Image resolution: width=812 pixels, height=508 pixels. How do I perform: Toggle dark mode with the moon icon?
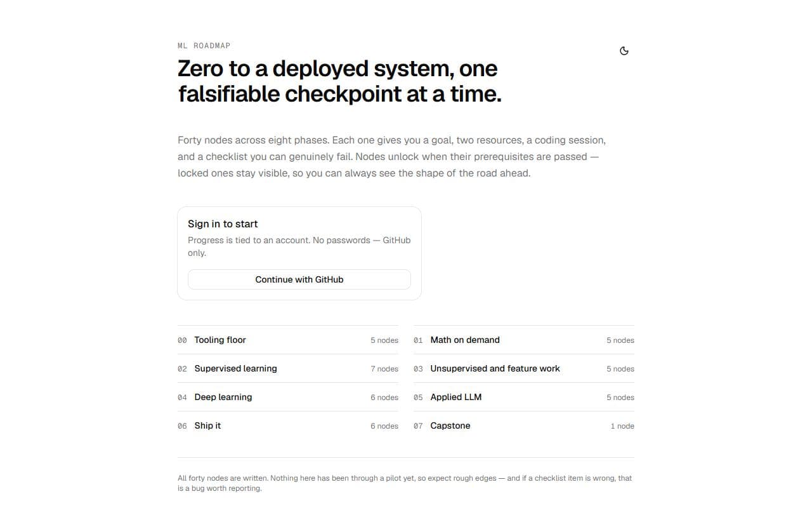point(624,51)
